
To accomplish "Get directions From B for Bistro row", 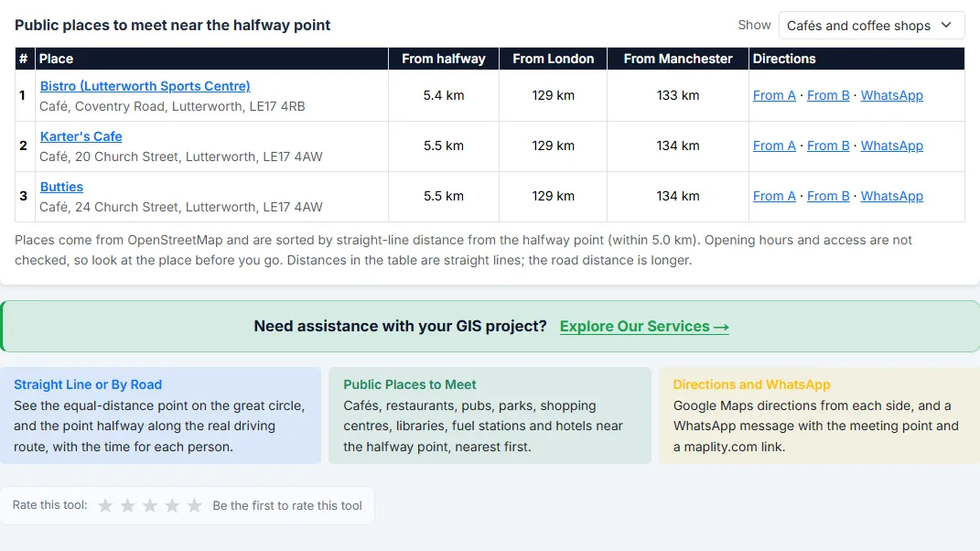I will coord(828,96).
